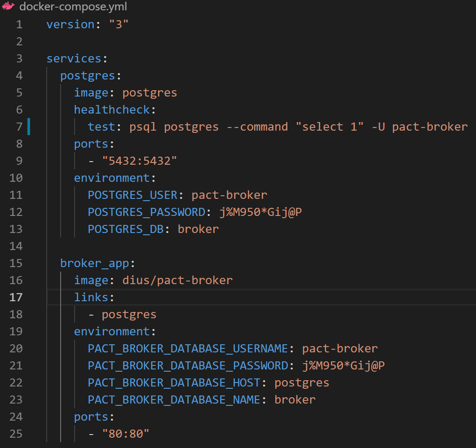This screenshot has height=448, width=476.
Task: Select the docker-compose.yml file title
Action: point(73,6)
